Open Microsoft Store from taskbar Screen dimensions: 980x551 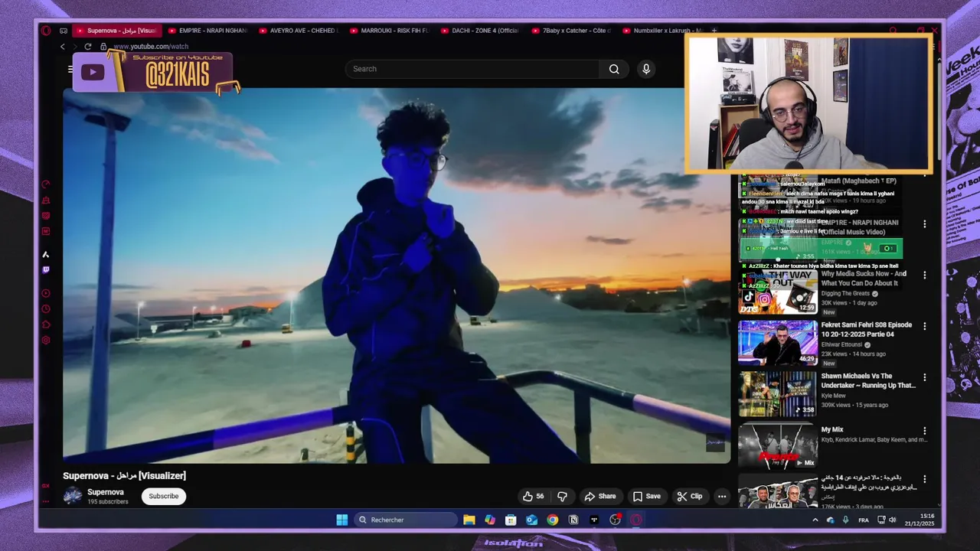[511, 520]
